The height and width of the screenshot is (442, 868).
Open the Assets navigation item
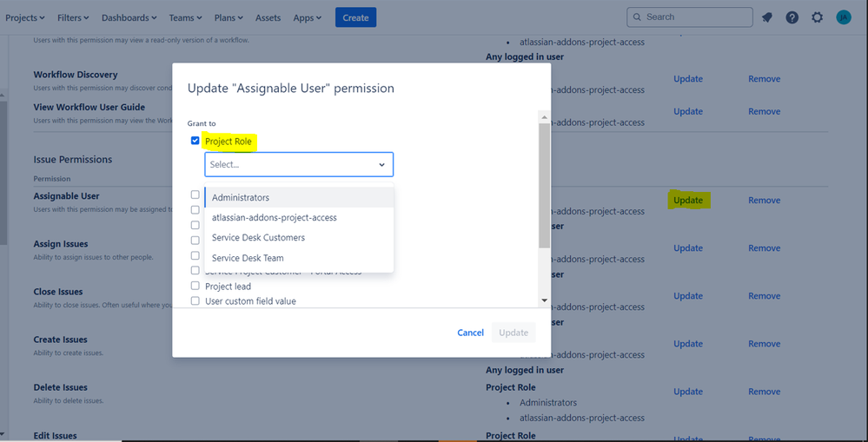tap(268, 17)
